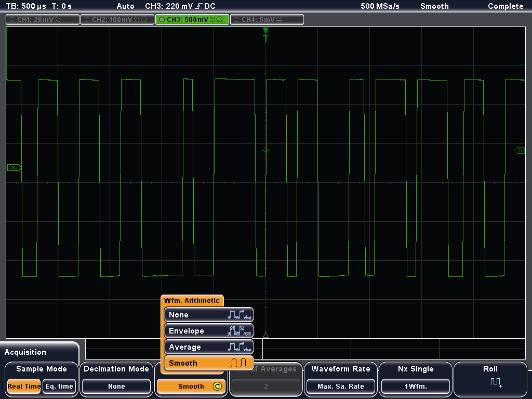Select None in the Wfm. Arithmetic menu
The height and width of the screenshot is (399, 532).
(x=208, y=315)
